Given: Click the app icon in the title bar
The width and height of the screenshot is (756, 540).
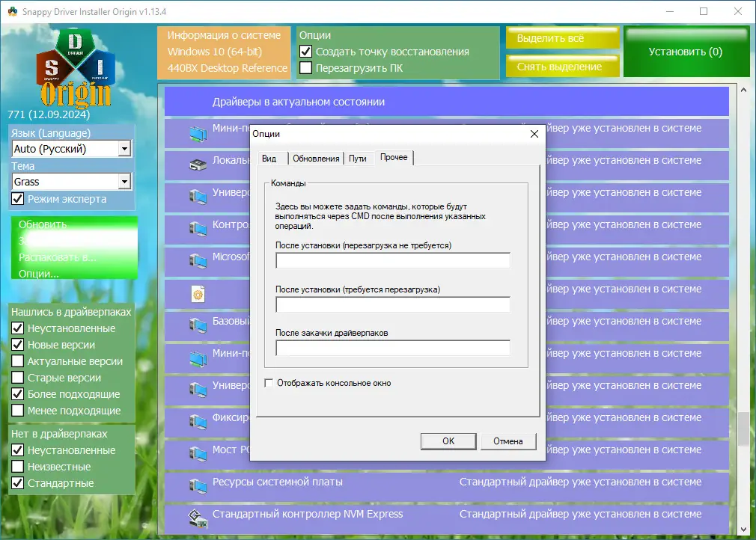Looking at the screenshot, I should (x=12, y=11).
